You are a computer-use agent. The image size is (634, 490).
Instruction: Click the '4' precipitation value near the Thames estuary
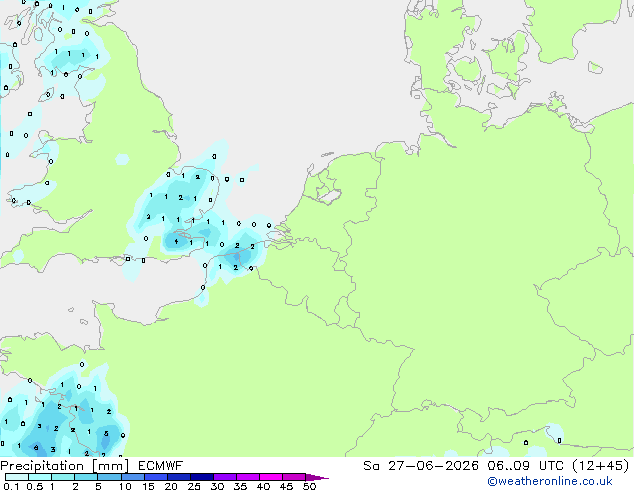coord(176,242)
